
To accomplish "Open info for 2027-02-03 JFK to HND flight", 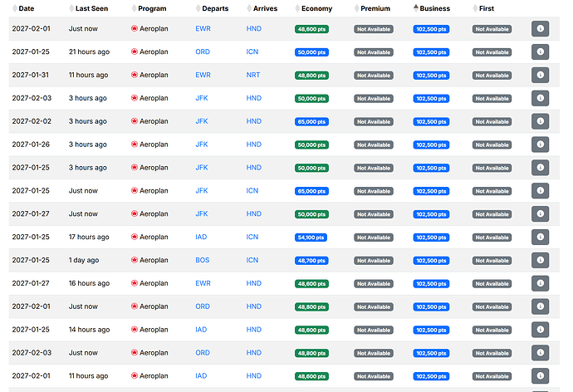I will (540, 98).
